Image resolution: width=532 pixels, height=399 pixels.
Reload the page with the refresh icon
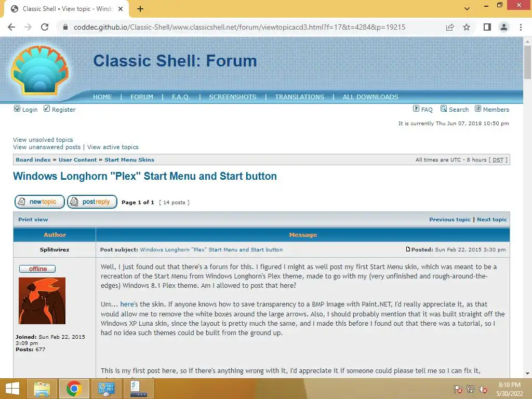click(x=45, y=27)
